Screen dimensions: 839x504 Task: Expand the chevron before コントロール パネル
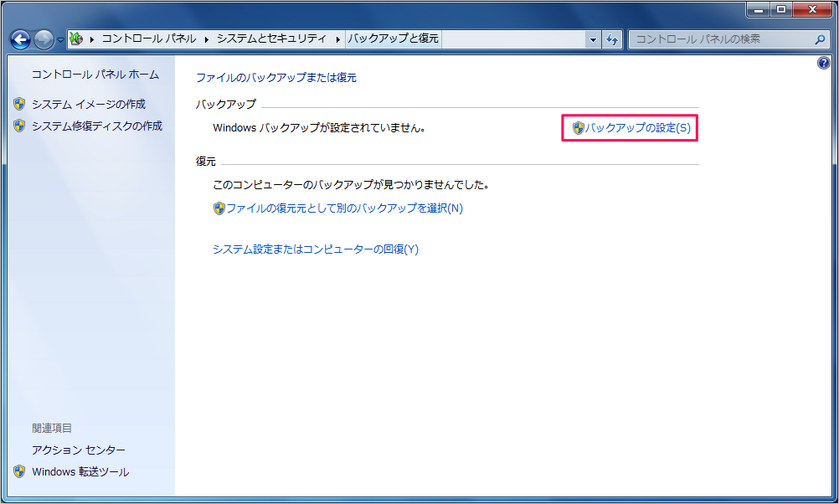93,39
